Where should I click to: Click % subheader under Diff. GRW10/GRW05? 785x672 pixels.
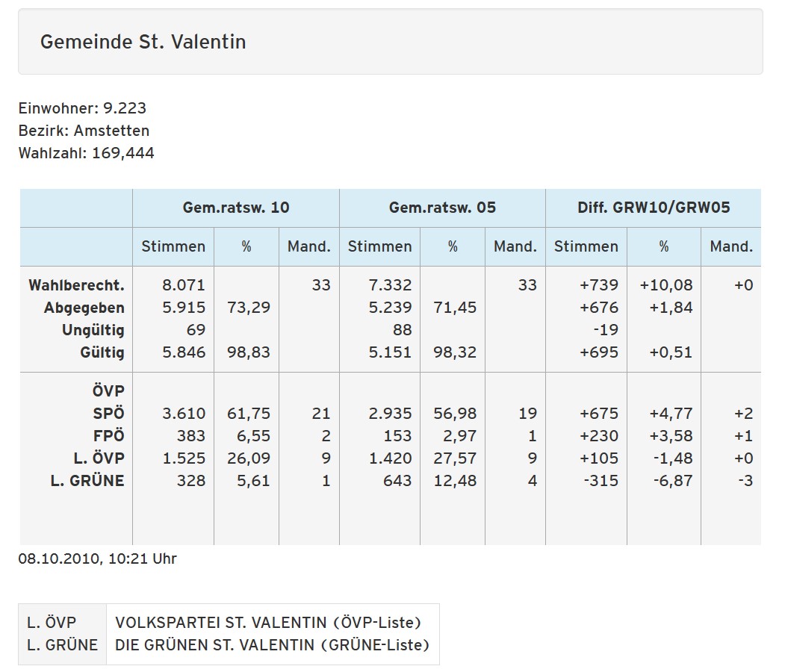coord(663,246)
